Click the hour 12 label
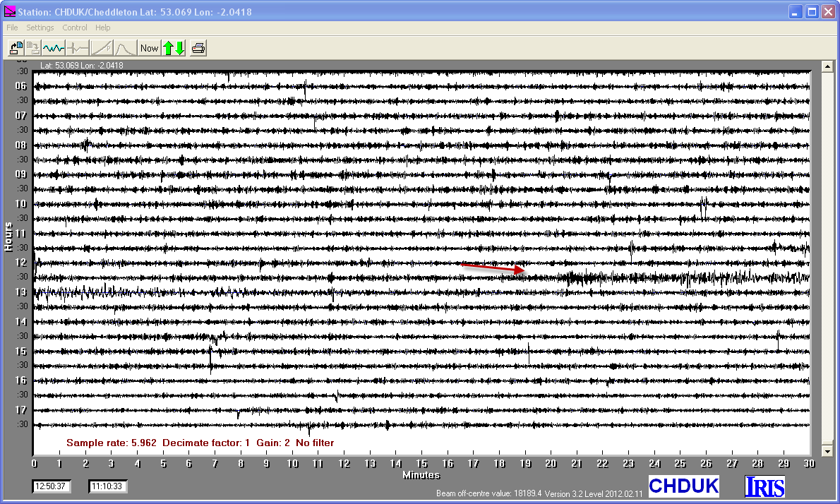Viewport: 840px width, 504px height. point(21,263)
